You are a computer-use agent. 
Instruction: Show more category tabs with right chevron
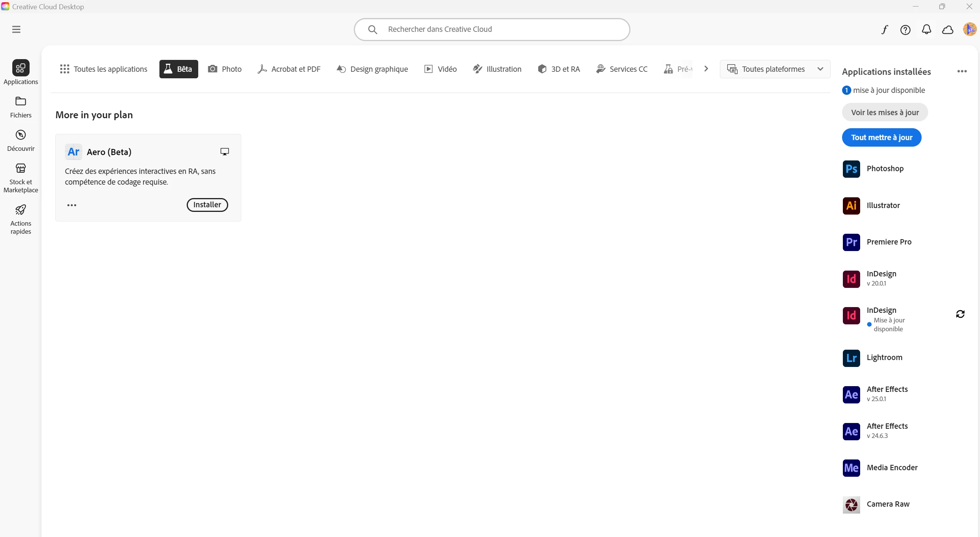click(x=706, y=69)
